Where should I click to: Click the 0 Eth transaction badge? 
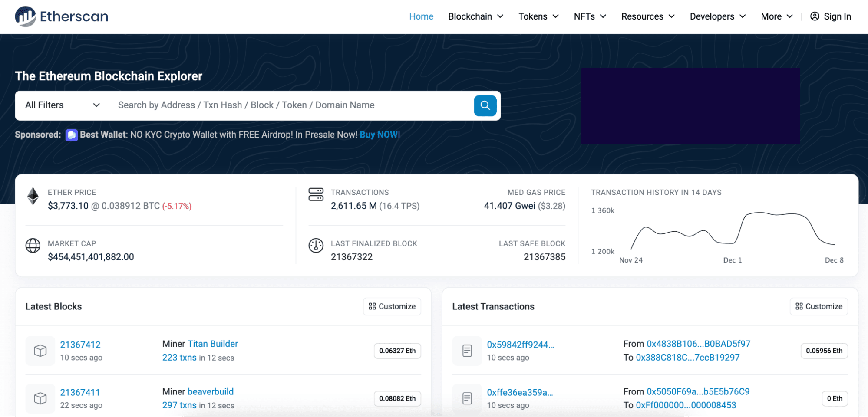pyautogui.click(x=835, y=399)
